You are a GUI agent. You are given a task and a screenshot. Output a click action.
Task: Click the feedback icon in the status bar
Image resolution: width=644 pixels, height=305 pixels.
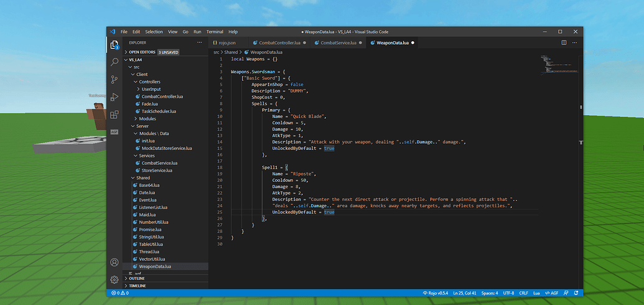click(566, 293)
